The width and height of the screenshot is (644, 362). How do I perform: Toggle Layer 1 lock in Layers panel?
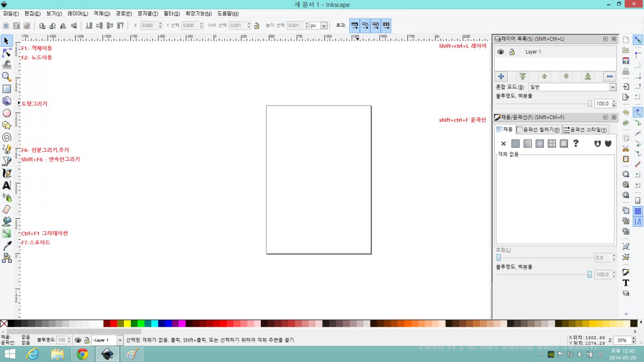pyautogui.click(x=512, y=52)
